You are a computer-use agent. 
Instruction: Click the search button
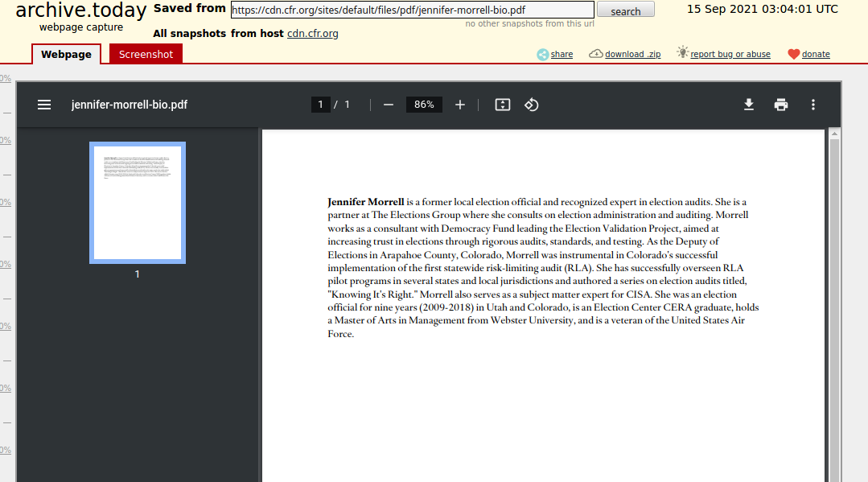pyautogui.click(x=626, y=10)
